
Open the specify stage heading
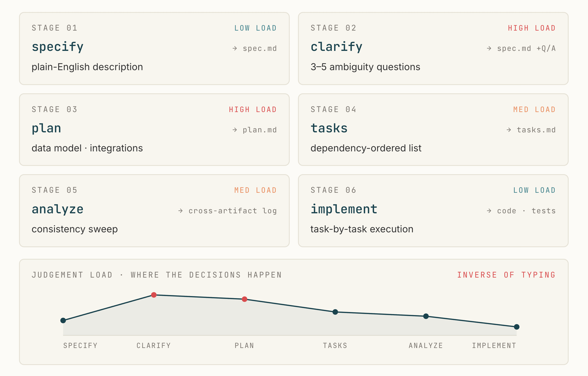pos(58,47)
